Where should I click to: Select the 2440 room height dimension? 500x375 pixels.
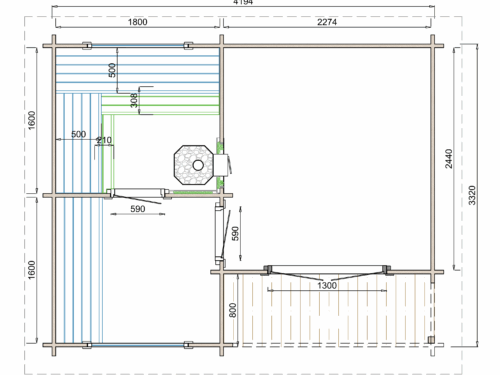[x=449, y=159]
